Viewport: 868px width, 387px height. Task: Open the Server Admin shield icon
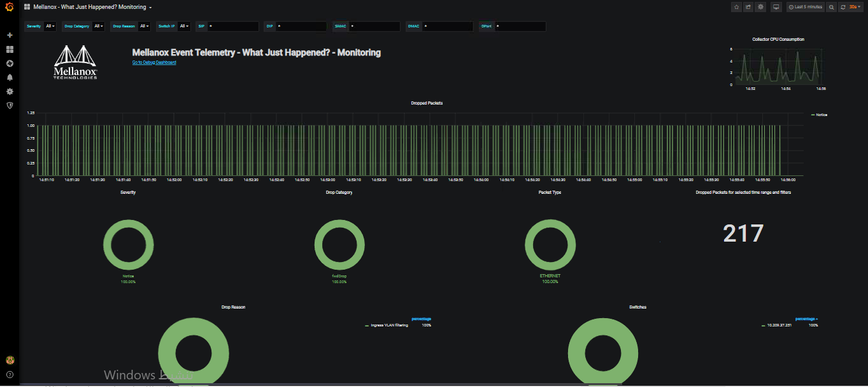(10, 105)
